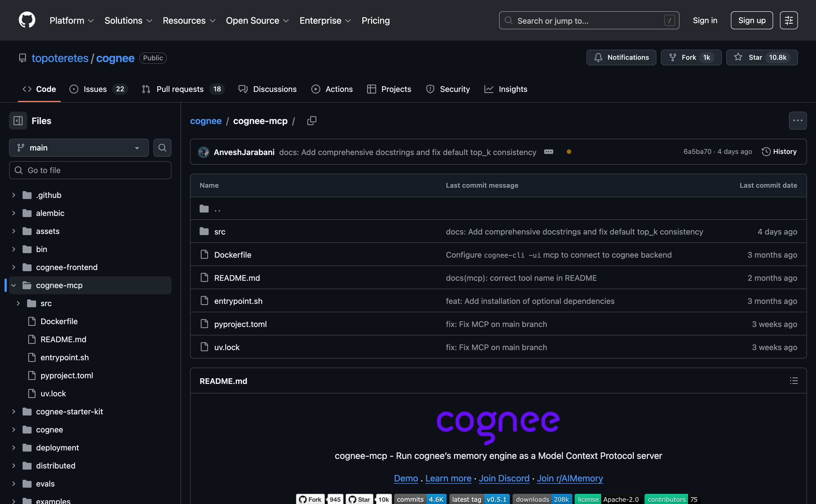Collapse the Files side panel icon
This screenshot has height=504, width=816.
(x=18, y=121)
